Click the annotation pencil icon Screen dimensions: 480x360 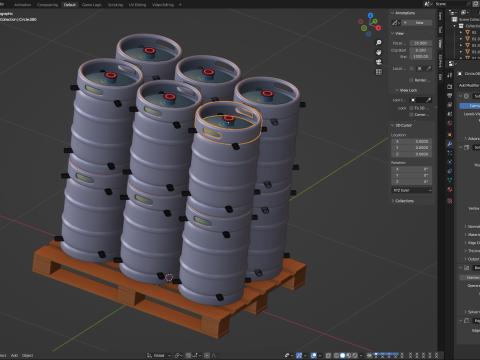tap(396, 23)
